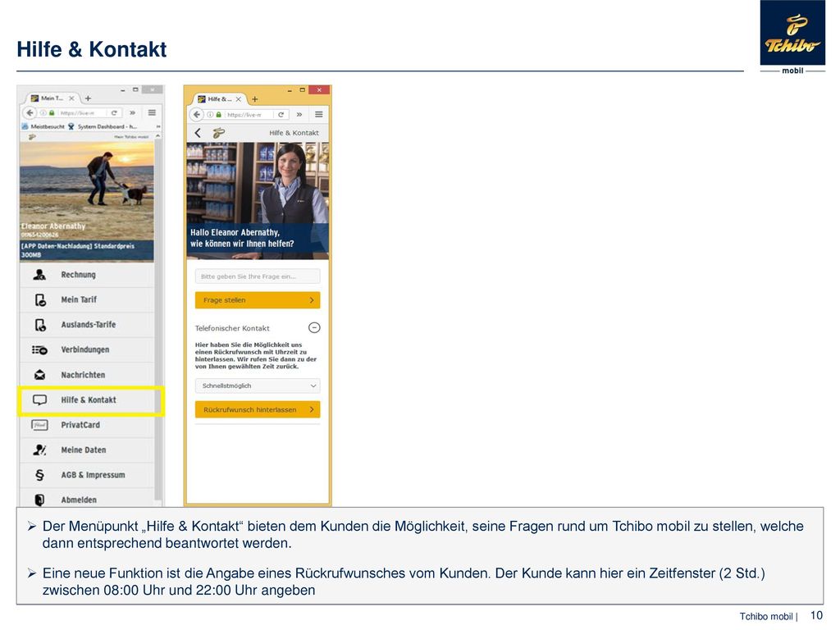Show toolbar overflow chevrons in Hilfe & Kontakt window
The height and width of the screenshot is (630, 840).
tap(299, 114)
